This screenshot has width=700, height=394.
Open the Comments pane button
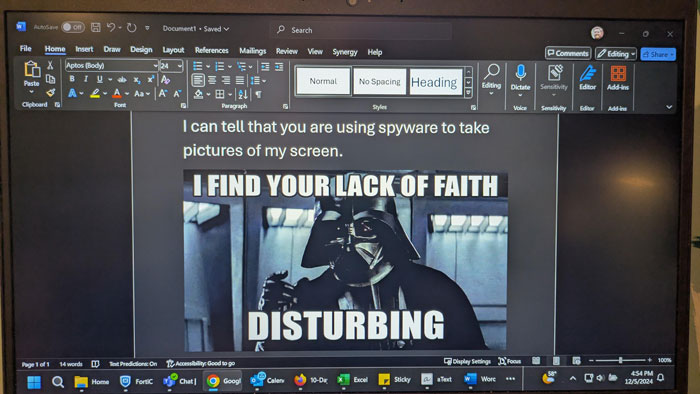tap(568, 53)
